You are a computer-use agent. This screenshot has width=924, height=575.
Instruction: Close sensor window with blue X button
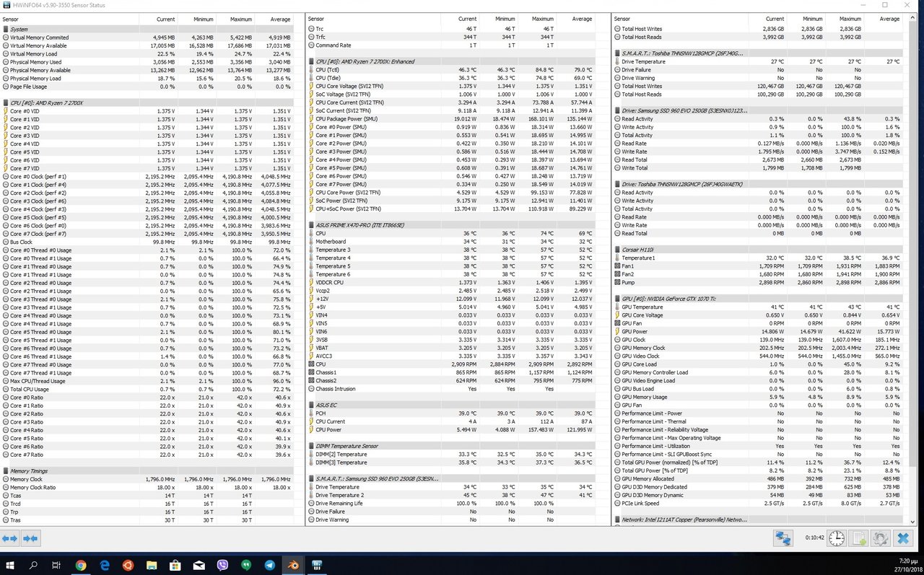[x=903, y=538]
